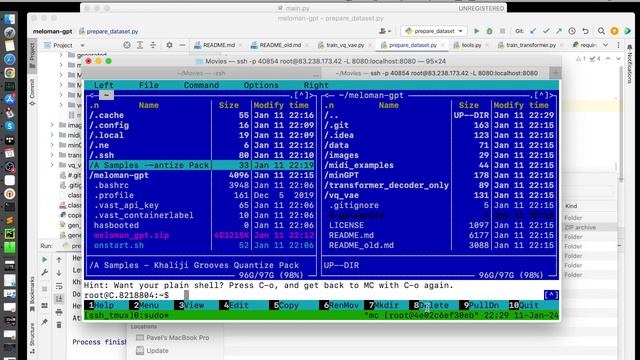The image size is (640, 360).
Task: Click the 10Quit function key button
Action: click(524, 305)
